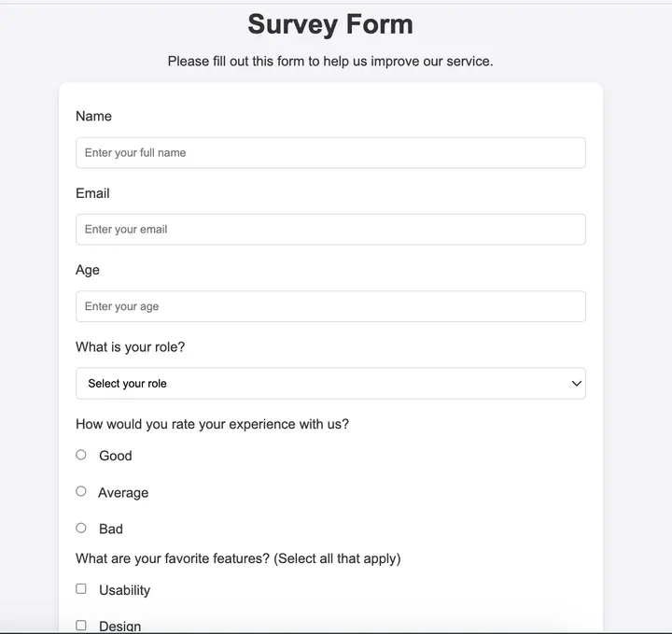Screen dimensions: 672x634
Task: Click the chevron arrow on the role dropdown
Action: (x=576, y=384)
